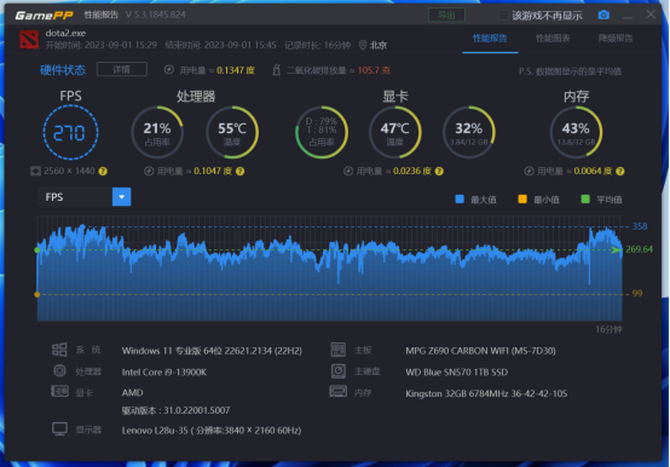Image resolution: width=670 pixels, height=467 pixels.
Task: Click the location pin icon near 北京
Action: (362, 45)
